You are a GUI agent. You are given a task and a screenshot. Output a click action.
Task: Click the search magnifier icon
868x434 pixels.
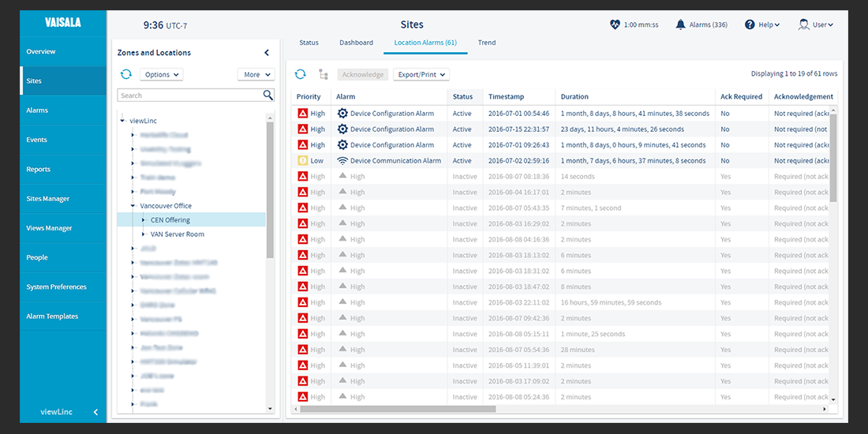268,95
